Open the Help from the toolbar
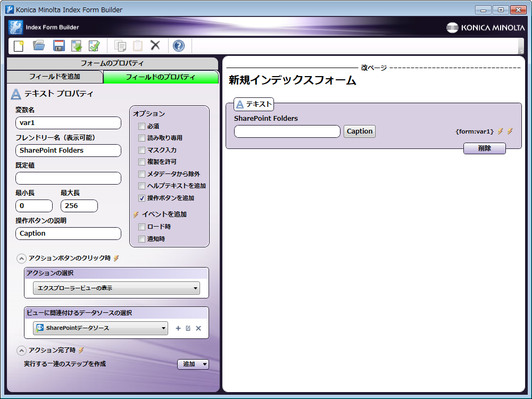Viewport: 532px width, 399px height. (x=179, y=46)
